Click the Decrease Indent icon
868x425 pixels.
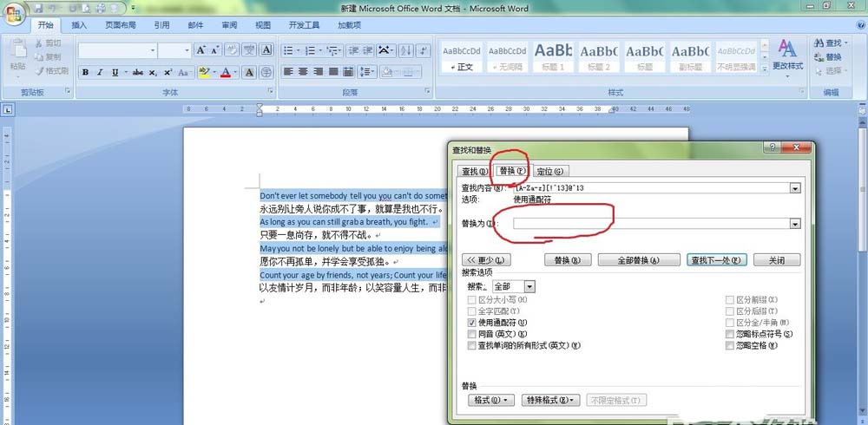(352, 51)
